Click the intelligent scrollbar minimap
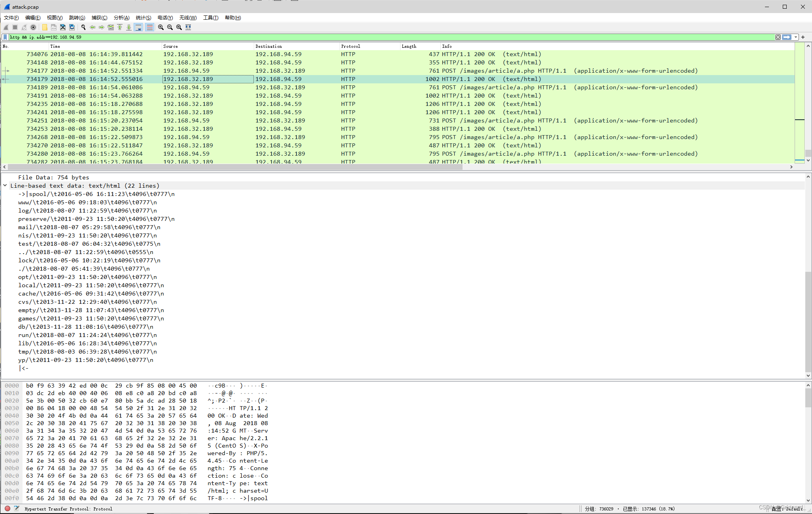Screen dimensions: 812x514 click(799, 103)
